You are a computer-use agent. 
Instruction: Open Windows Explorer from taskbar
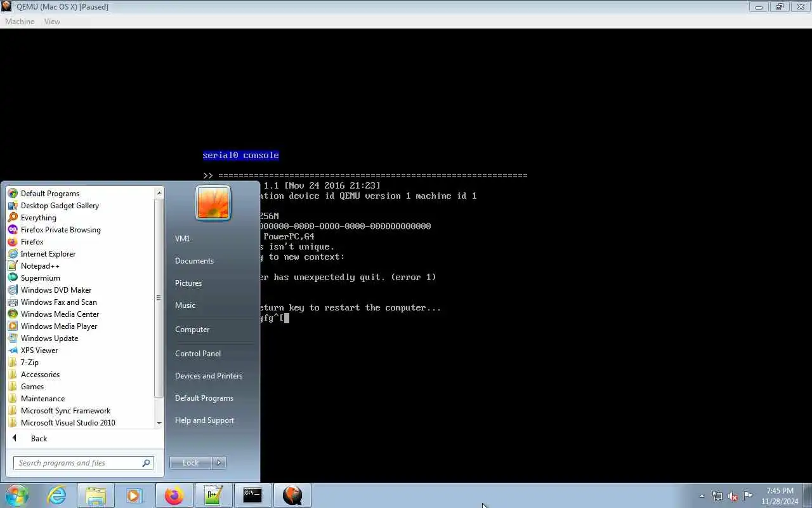pyautogui.click(x=96, y=495)
